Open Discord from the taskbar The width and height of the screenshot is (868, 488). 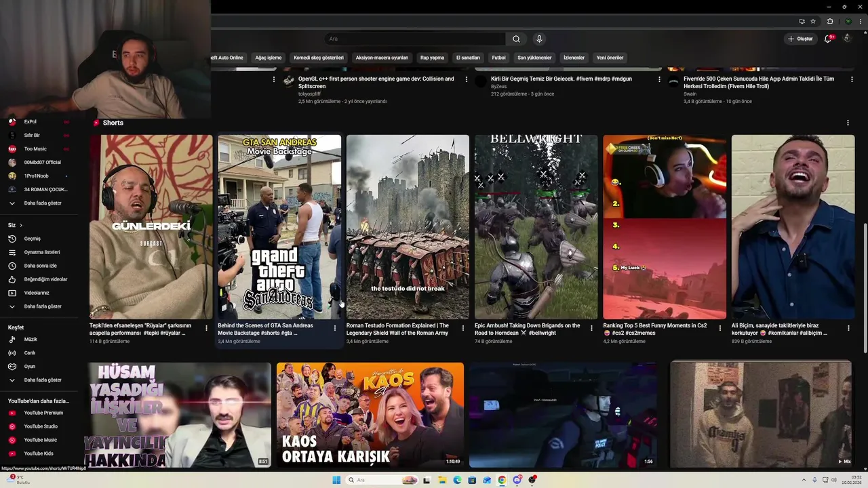coord(517,480)
